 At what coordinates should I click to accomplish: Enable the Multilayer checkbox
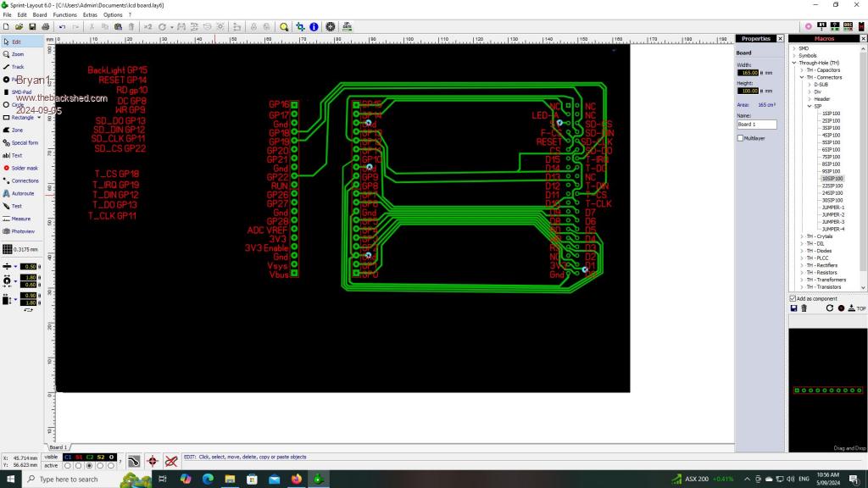tap(740, 137)
